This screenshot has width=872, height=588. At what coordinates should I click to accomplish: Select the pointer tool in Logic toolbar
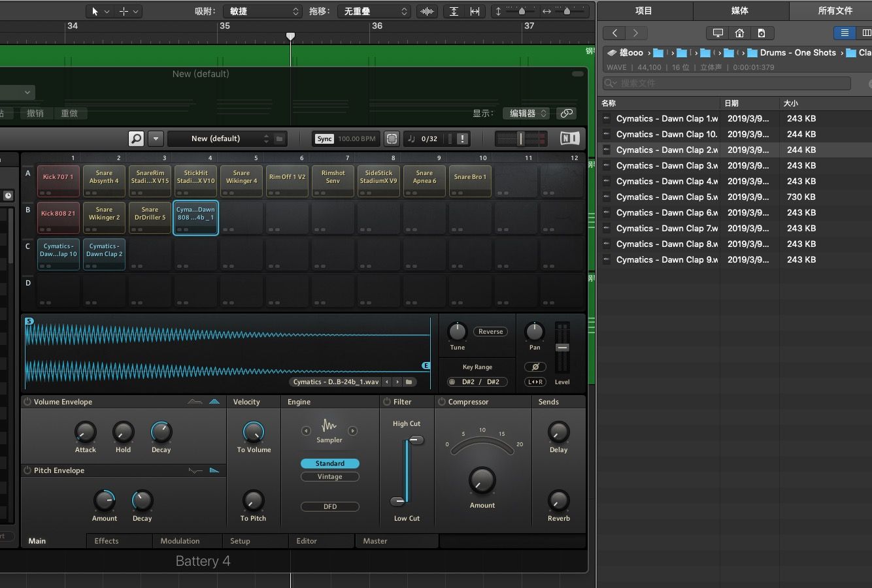[95, 11]
